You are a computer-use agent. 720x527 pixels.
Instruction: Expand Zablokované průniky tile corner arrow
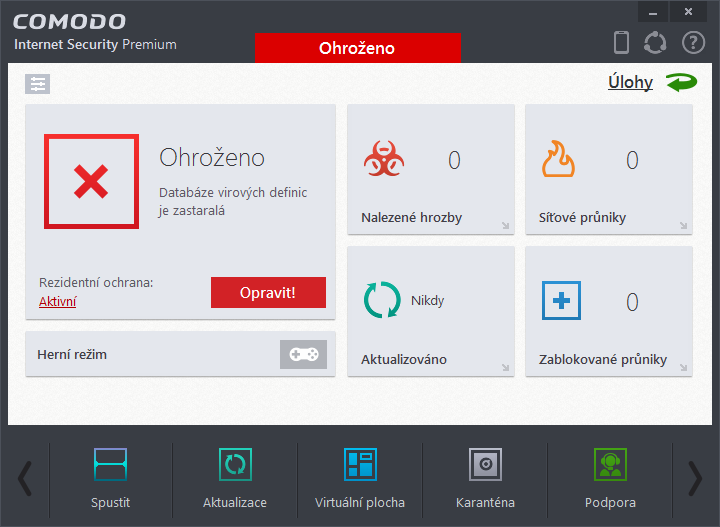(x=683, y=367)
